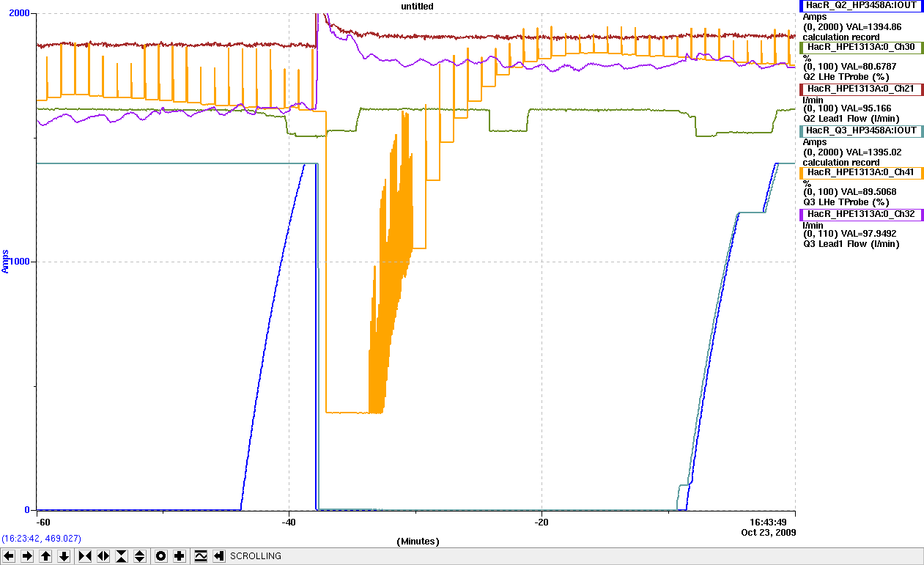Click the waveform refresh graph button
Image resolution: width=924 pixels, height=565 pixels.
[x=201, y=556]
